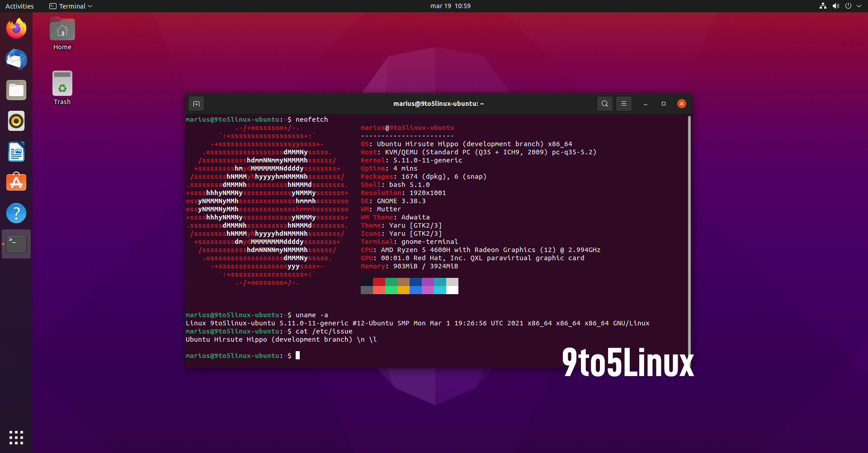Screen dimensions: 868x453
Task: Open search in the terminal window
Action: (605, 104)
